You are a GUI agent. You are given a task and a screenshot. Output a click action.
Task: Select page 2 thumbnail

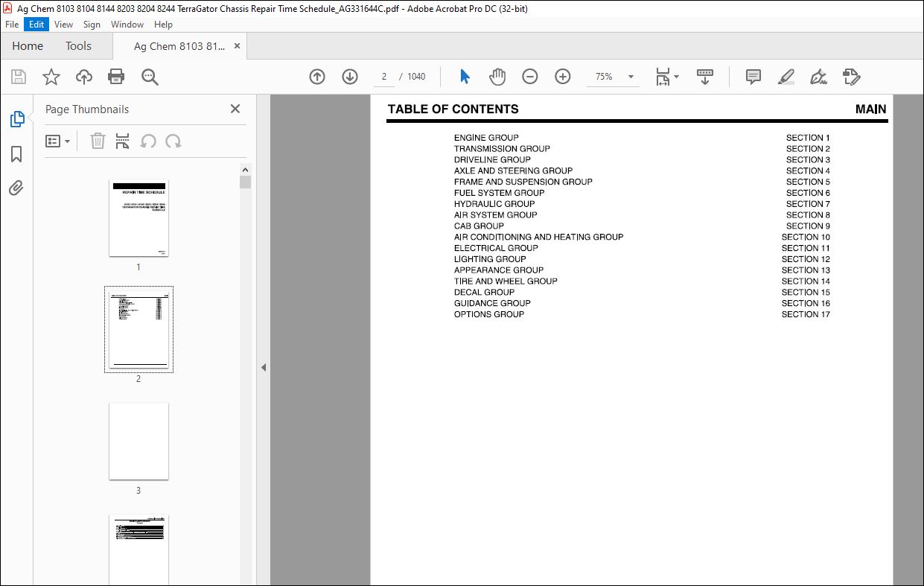pyautogui.click(x=138, y=329)
